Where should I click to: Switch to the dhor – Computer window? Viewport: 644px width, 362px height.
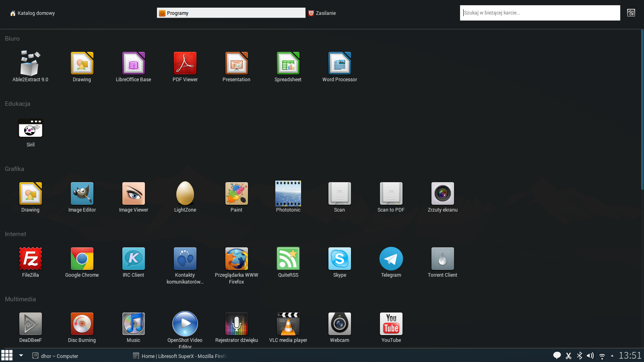tap(55, 356)
